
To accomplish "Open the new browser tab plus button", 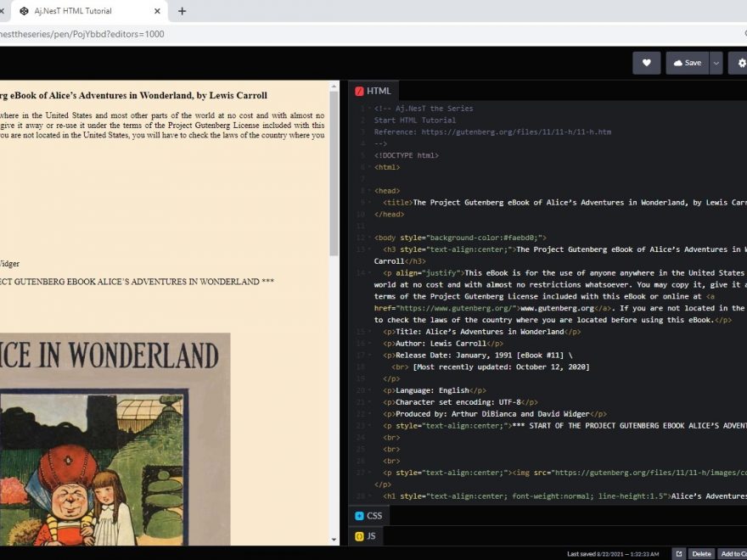I will click(x=182, y=11).
